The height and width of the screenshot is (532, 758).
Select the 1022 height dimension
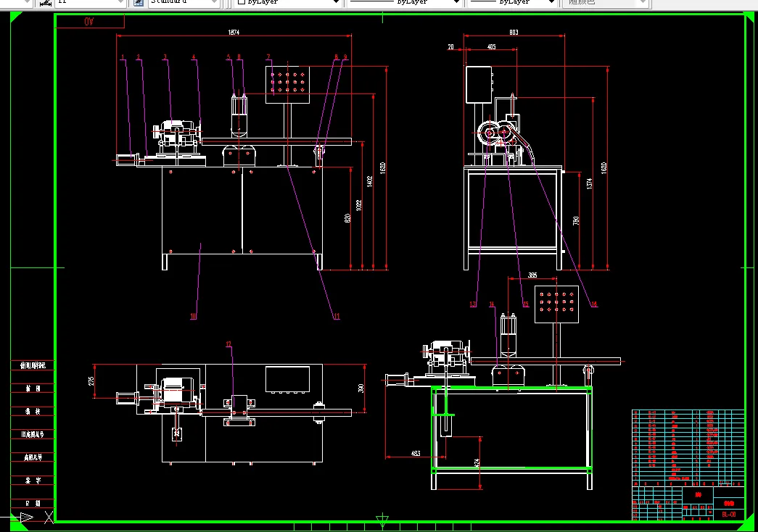click(x=359, y=205)
